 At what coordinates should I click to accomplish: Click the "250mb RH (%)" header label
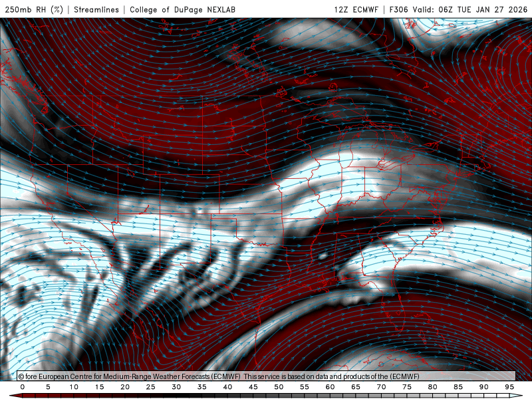tap(34, 9)
